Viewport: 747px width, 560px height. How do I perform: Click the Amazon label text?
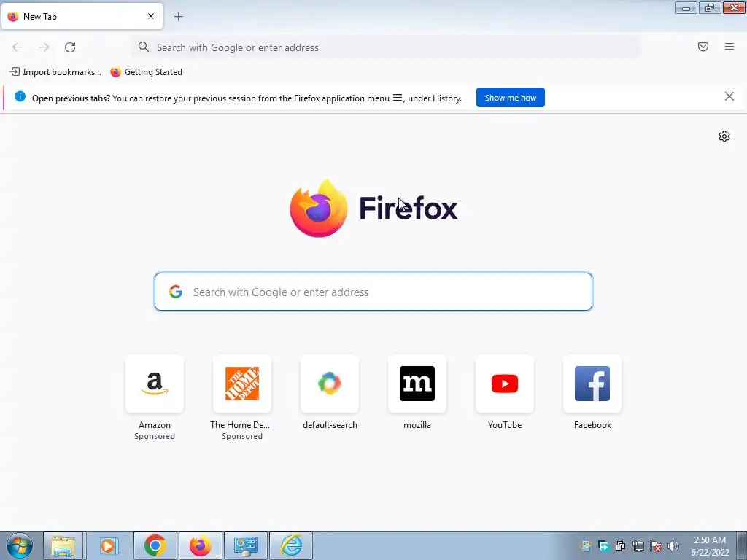(155, 425)
